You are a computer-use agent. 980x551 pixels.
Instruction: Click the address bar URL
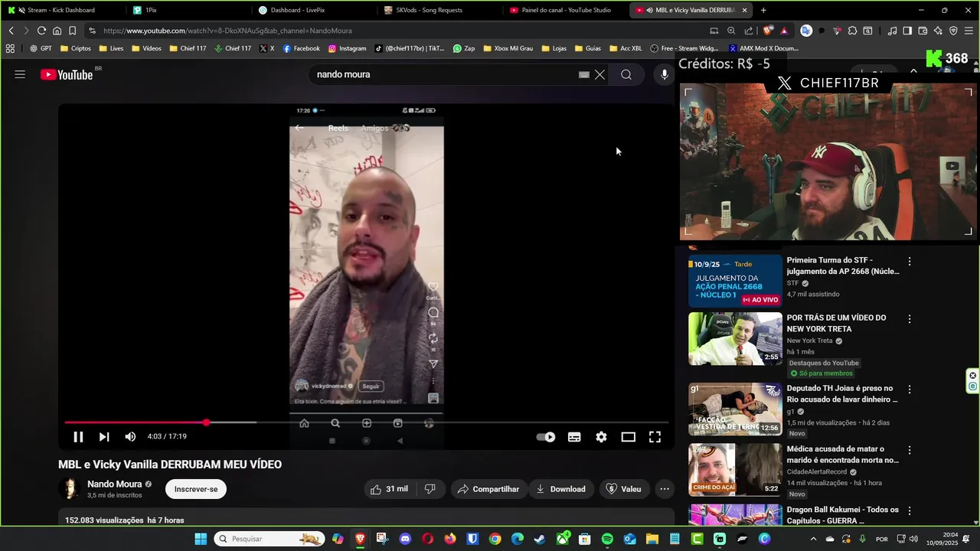pos(227,31)
